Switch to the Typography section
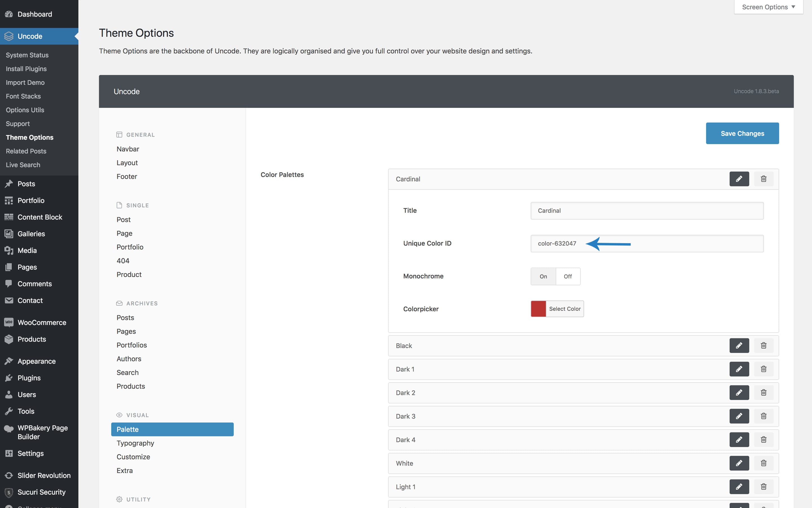This screenshot has height=508, width=812. coord(135,443)
